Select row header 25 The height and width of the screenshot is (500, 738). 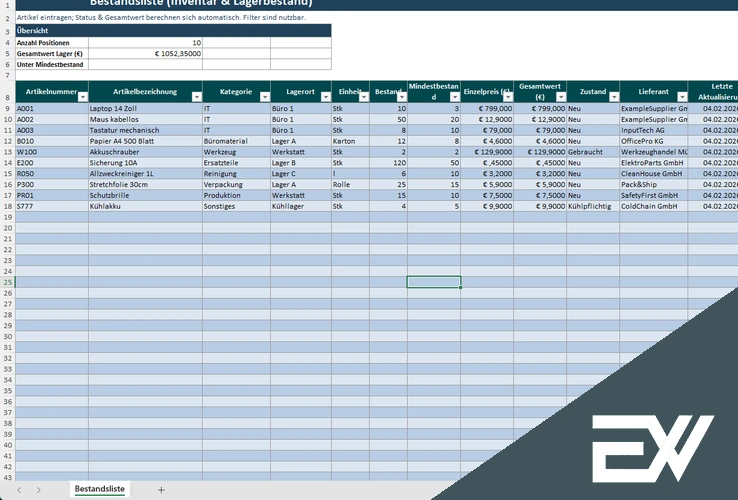[x=8, y=282]
